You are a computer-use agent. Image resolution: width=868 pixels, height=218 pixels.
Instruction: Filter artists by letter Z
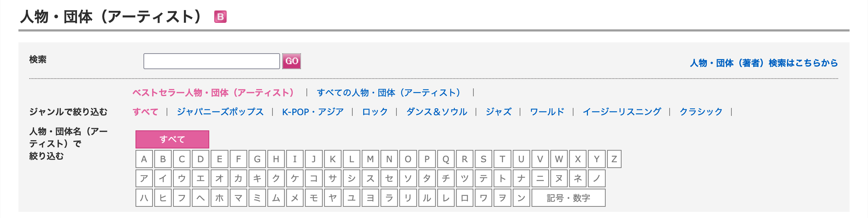[x=614, y=159]
